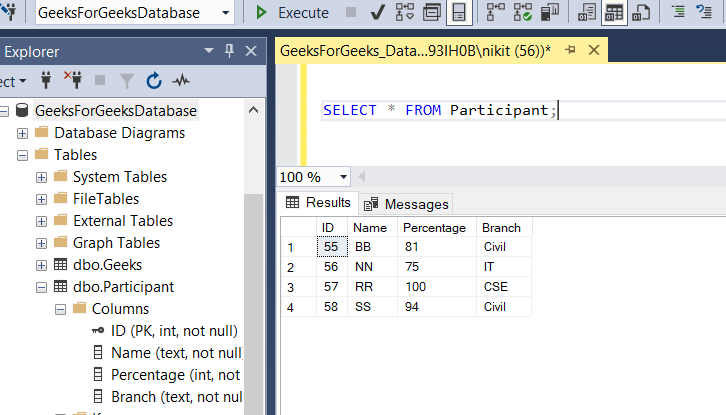Click the Percentage column header
726x415 pixels.
pos(437,227)
